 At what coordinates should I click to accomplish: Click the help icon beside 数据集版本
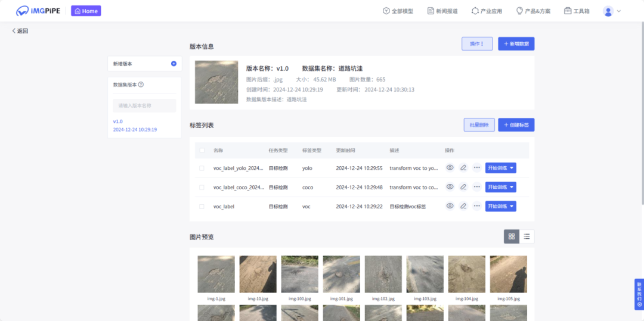[x=141, y=85]
